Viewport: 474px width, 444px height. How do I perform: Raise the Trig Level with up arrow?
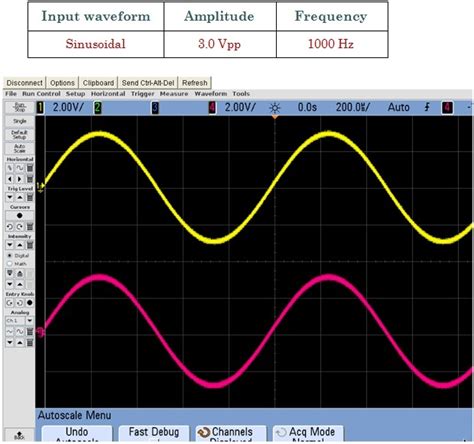tap(20, 197)
